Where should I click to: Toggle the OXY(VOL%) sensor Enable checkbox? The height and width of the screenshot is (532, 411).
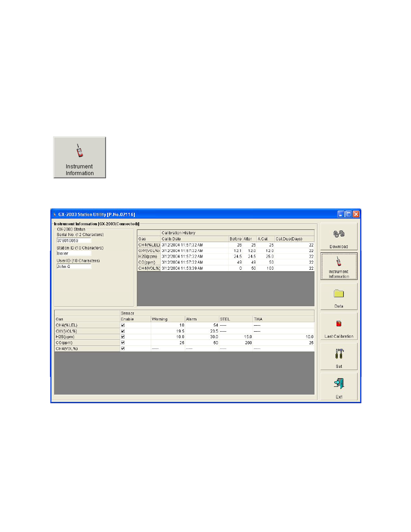coord(123,331)
